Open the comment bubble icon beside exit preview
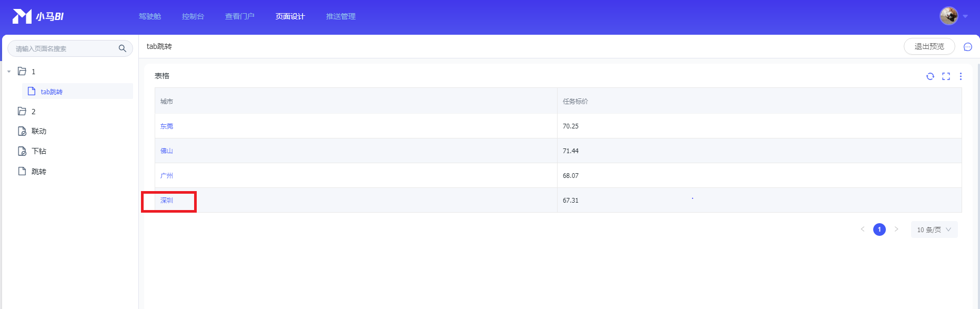Screen dimensions: 980x309 (x=967, y=47)
